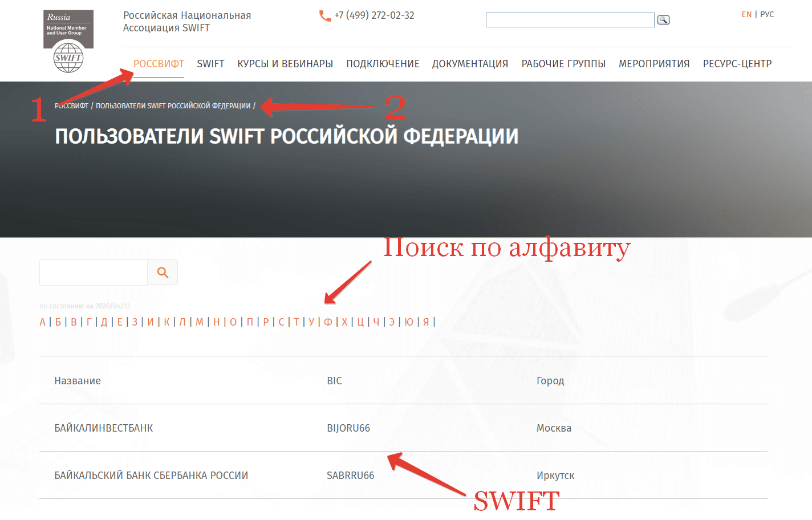Select the Иркутск city cell
The image size is (812, 520).
555,476
